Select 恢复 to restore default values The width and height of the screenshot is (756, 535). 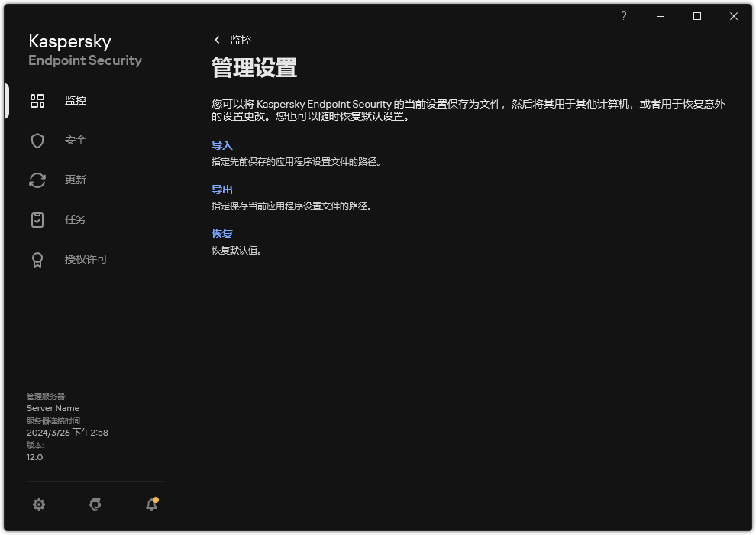pos(221,233)
